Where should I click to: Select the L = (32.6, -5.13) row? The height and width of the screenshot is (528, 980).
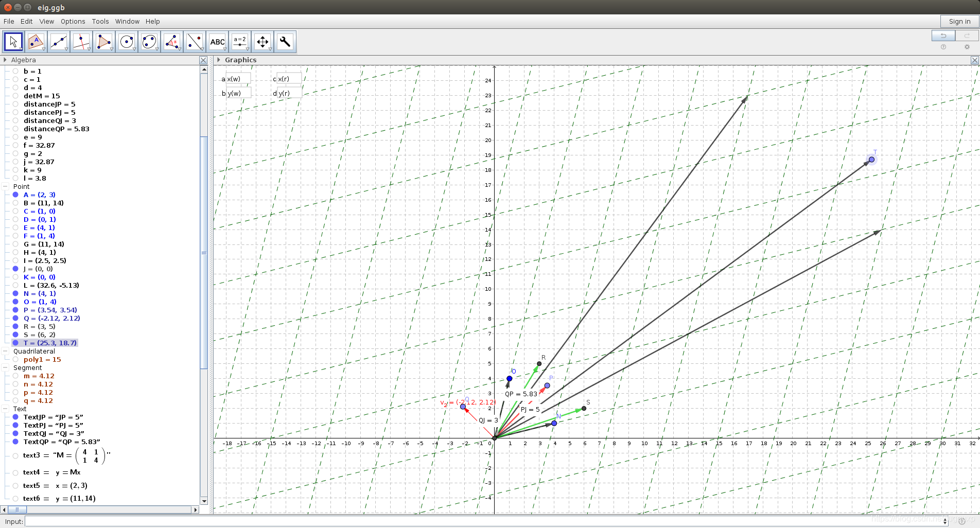click(51, 285)
